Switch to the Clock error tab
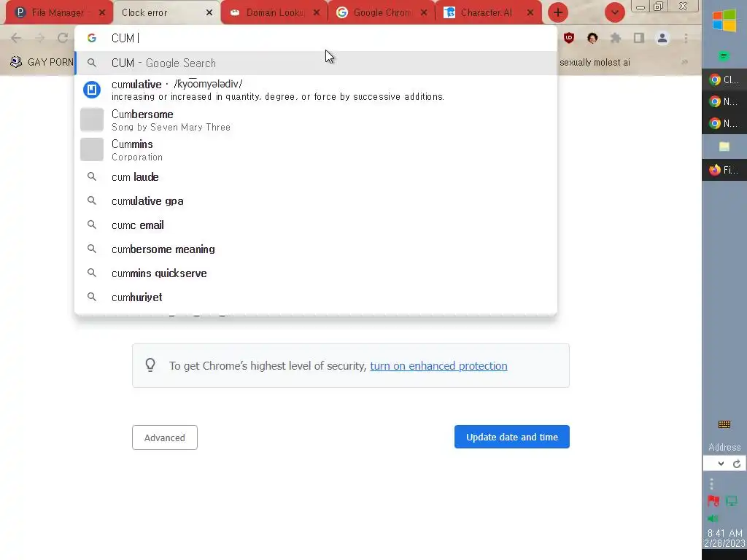747x560 pixels. point(167,13)
